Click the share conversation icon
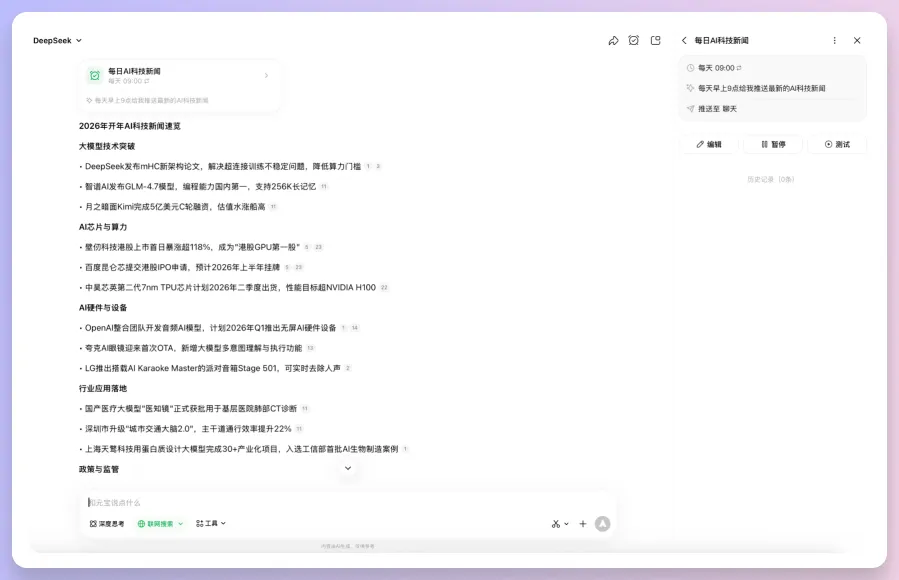 [614, 40]
